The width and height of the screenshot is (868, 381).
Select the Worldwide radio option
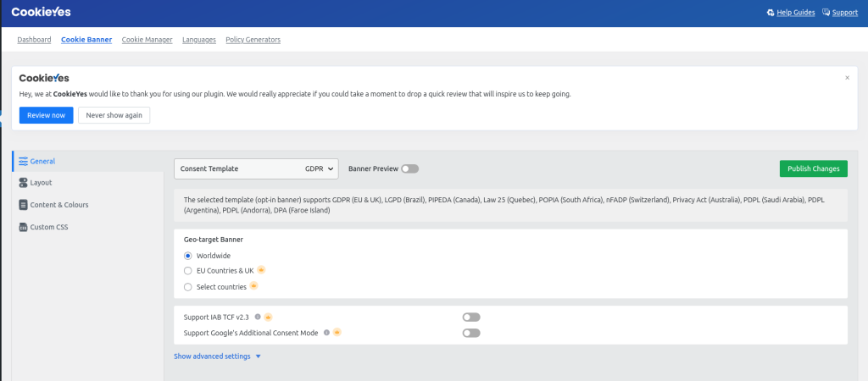tap(188, 256)
